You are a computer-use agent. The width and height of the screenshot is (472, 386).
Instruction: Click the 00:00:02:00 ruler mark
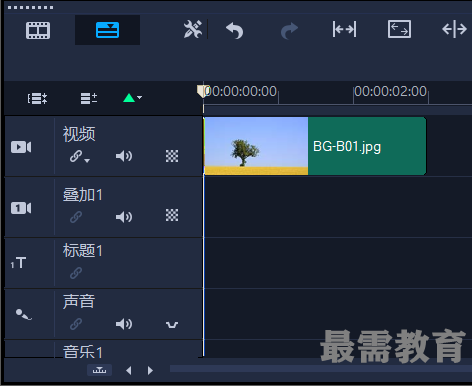390,91
